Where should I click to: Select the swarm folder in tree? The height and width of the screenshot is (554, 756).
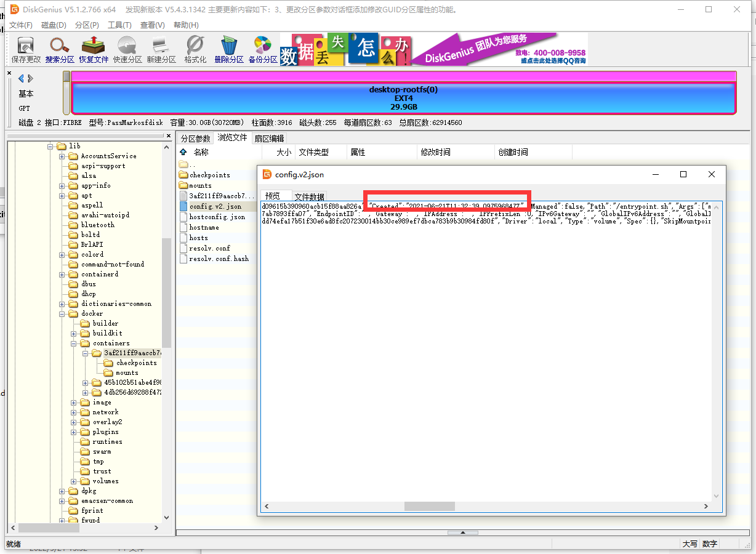[x=96, y=451]
